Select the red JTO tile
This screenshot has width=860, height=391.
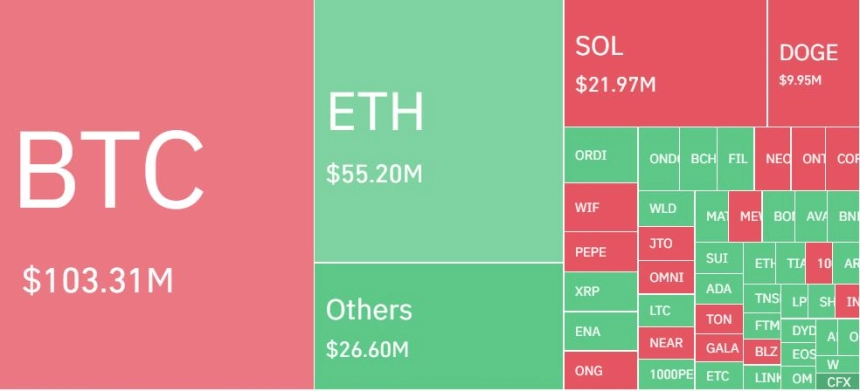point(666,243)
